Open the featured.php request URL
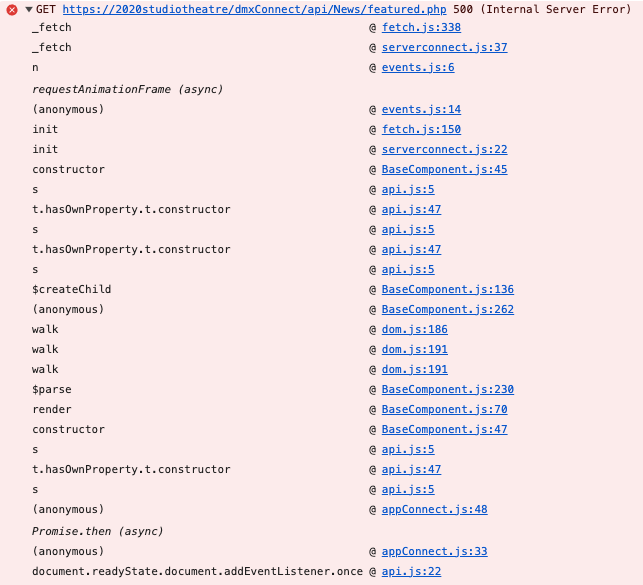The image size is (643, 585). point(255,9)
